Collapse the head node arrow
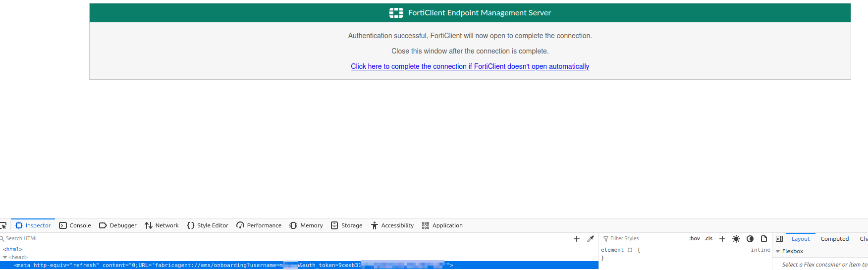This screenshot has height=270, width=868. click(x=5, y=258)
